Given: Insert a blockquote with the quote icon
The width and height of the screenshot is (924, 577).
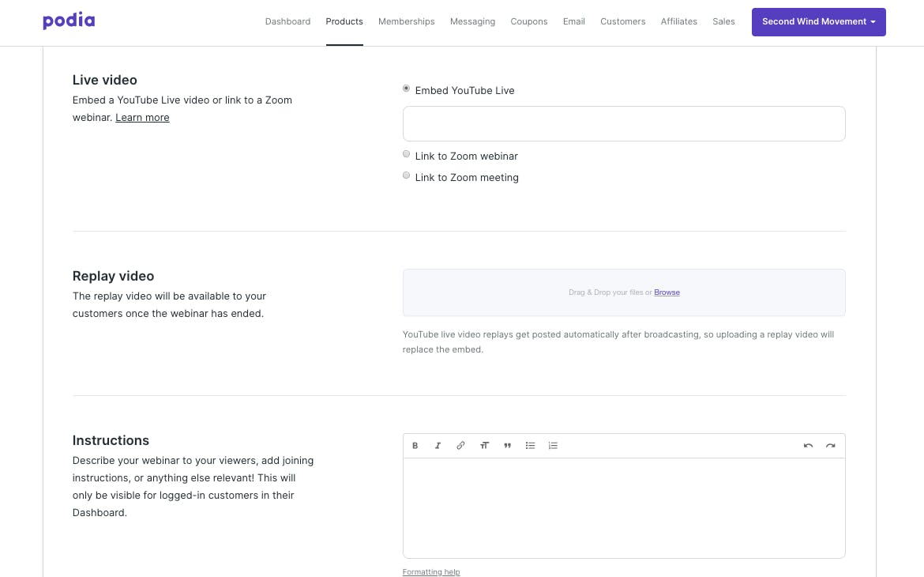Looking at the screenshot, I should [x=507, y=446].
